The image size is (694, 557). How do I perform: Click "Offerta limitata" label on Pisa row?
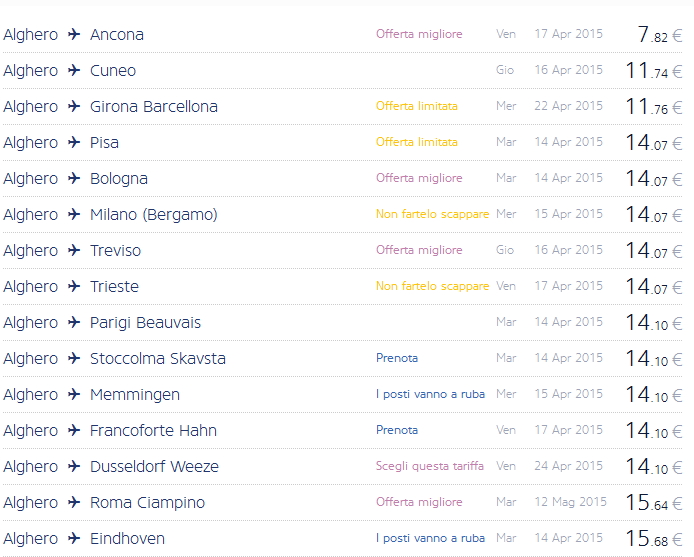[417, 142]
